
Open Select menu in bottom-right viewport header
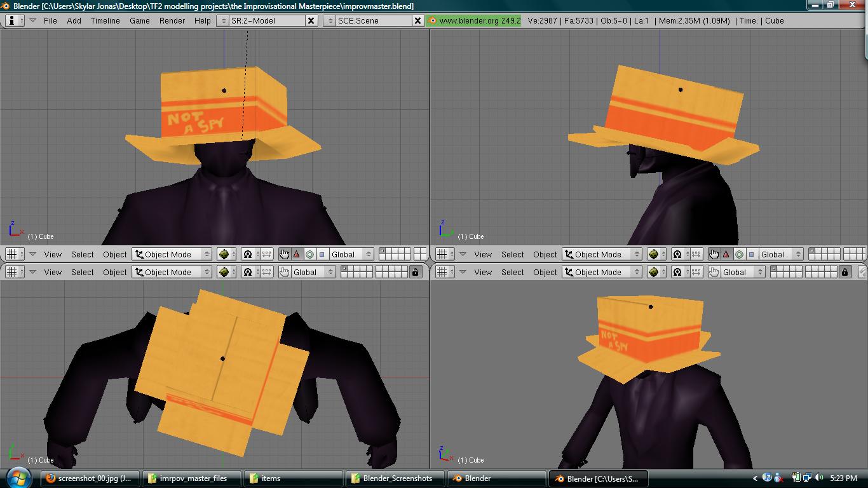[512, 272]
